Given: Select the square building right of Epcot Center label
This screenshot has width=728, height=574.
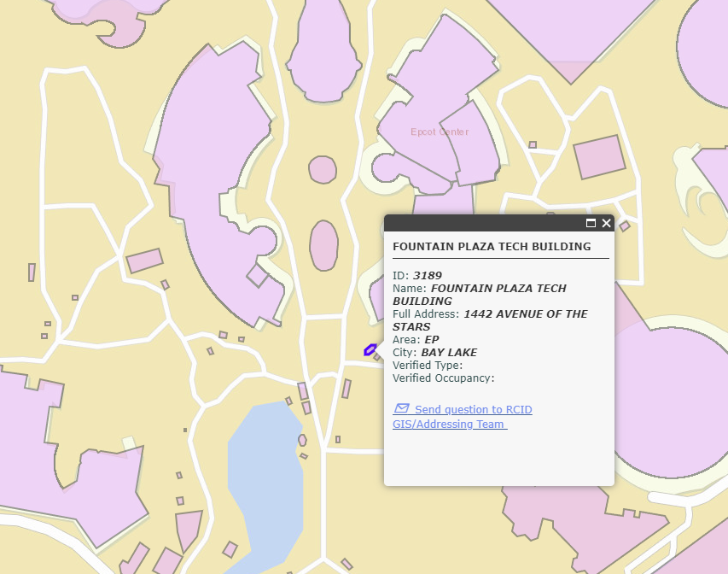Looking at the screenshot, I should point(599,157).
